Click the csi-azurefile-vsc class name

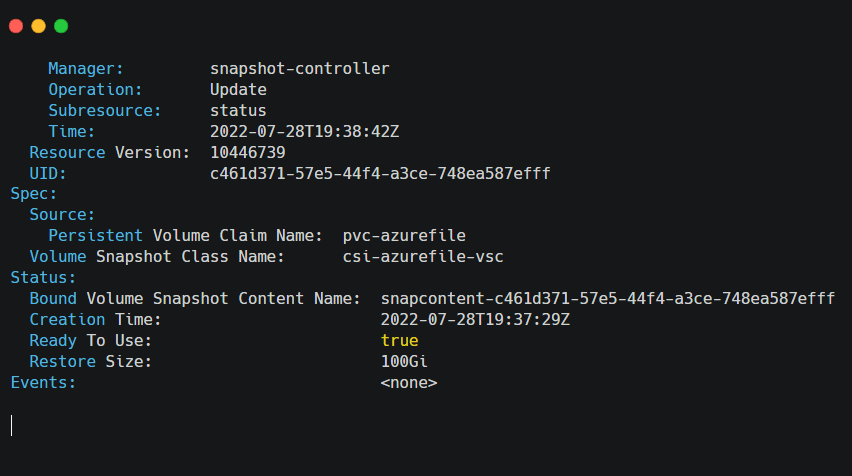click(x=423, y=256)
